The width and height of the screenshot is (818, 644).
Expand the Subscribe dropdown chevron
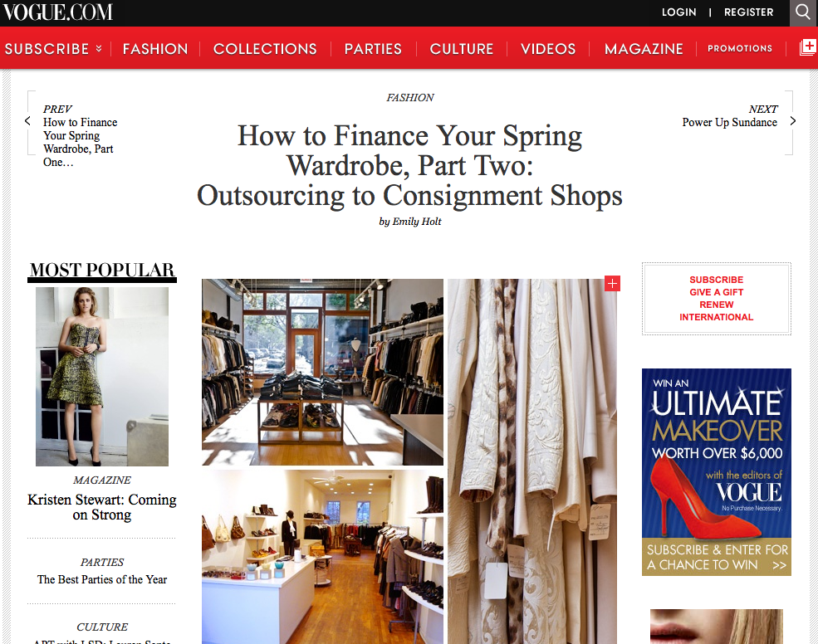(x=99, y=48)
